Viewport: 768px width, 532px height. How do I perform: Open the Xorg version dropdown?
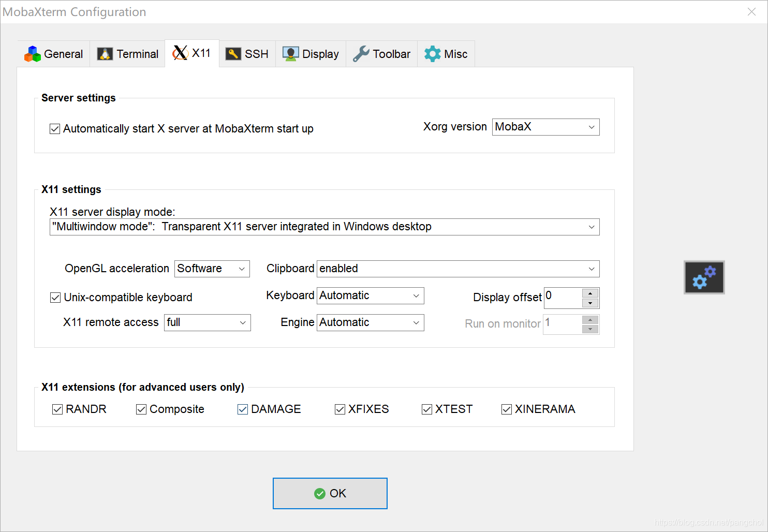(x=546, y=127)
